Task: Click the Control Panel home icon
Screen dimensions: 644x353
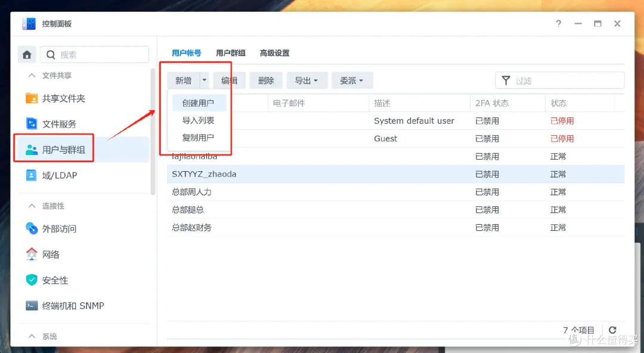Action: 27,55
